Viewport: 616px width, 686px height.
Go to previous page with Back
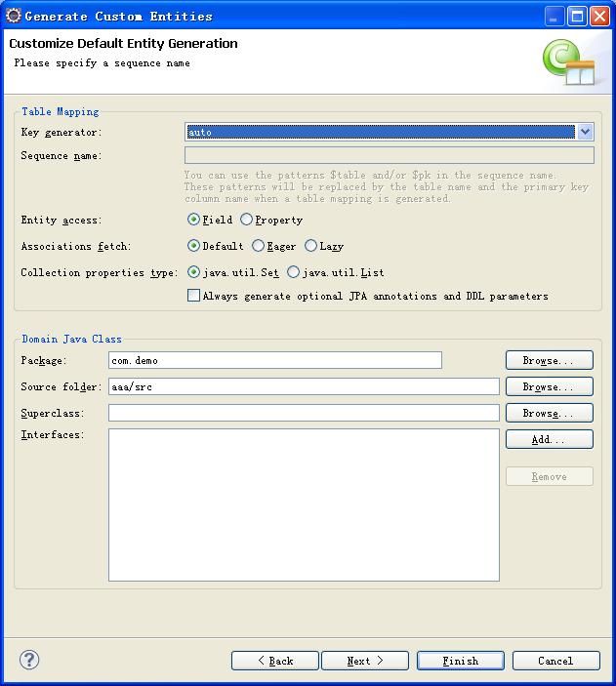(275, 661)
